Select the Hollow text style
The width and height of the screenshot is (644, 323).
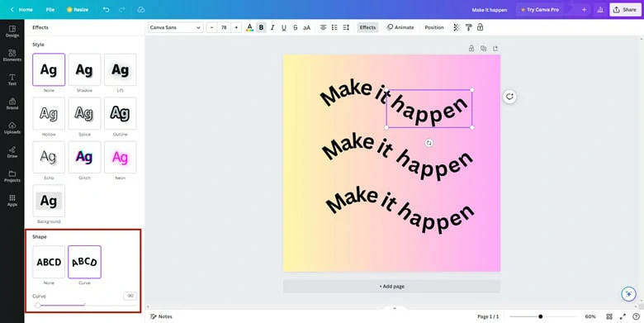(49, 113)
